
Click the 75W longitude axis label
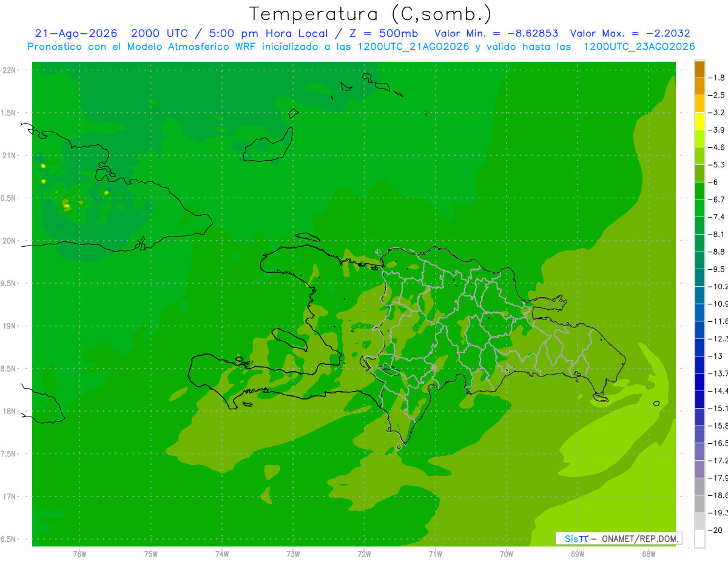[x=150, y=554]
